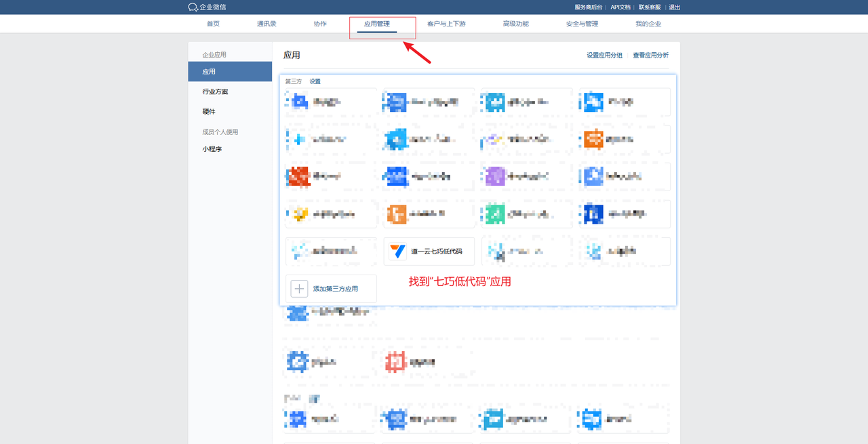This screenshot has height=444, width=868.
Task: Open the 通讯录 tab
Action: (267, 24)
